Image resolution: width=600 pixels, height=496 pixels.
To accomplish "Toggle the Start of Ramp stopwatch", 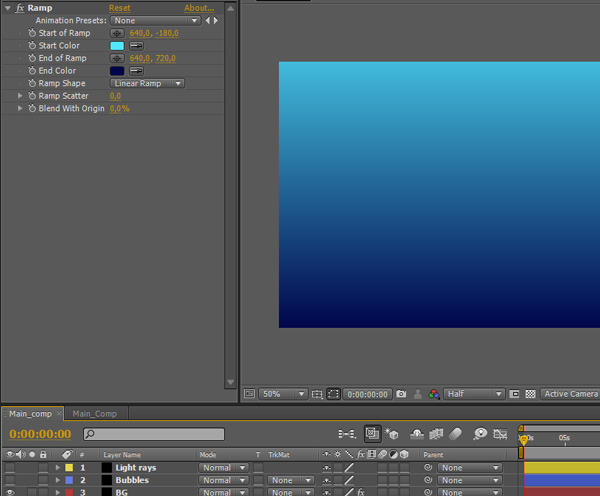I will pyautogui.click(x=32, y=33).
